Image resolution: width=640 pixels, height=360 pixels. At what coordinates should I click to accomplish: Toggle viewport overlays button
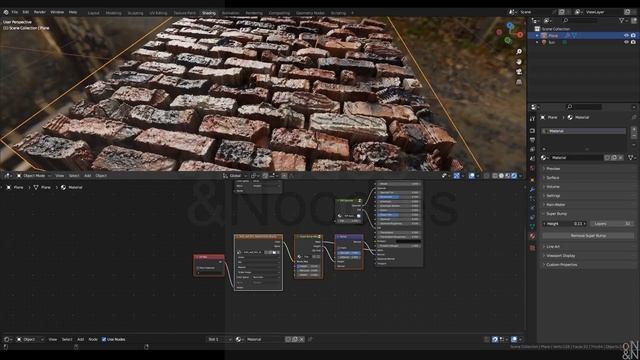pos(472,176)
